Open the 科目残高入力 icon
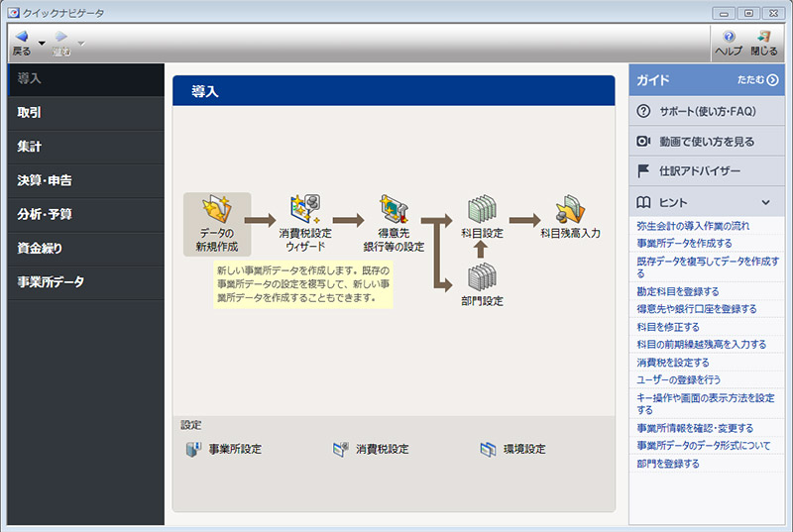The image size is (793, 532). (x=571, y=209)
